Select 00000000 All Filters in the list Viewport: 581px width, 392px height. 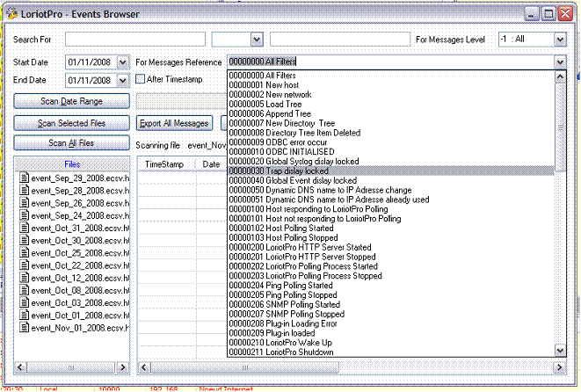coord(391,76)
